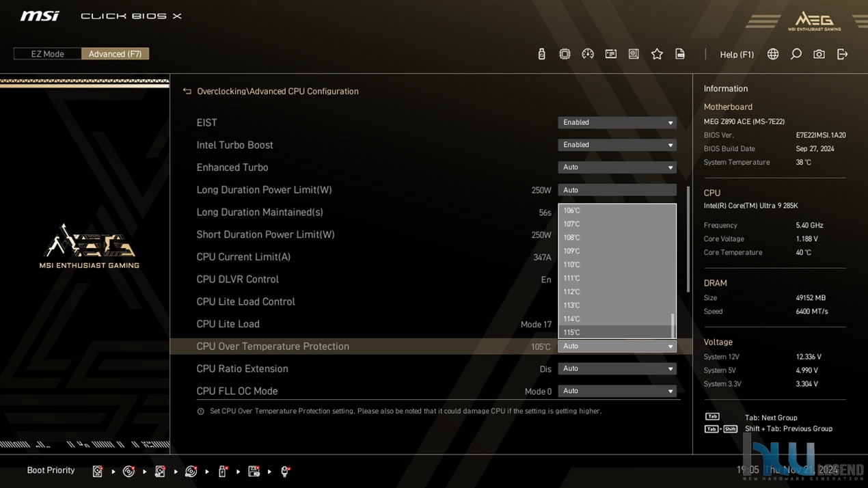The width and height of the screenshot is (868, 488).
Task: Click the 6400 MT/s DRAM speed value
Action: coord(812,312)
